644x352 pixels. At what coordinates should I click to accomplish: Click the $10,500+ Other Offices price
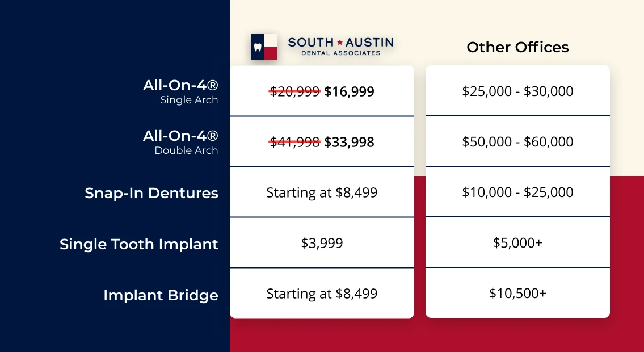517,293
